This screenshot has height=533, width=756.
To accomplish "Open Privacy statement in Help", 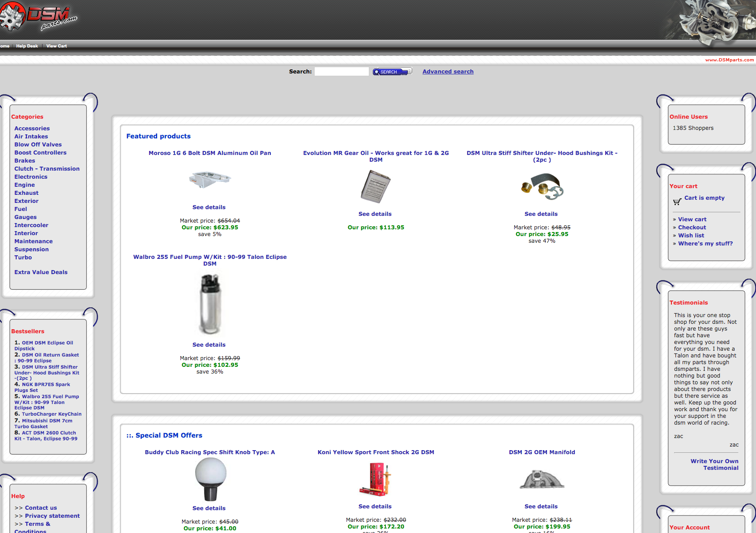I will (52, 516).
